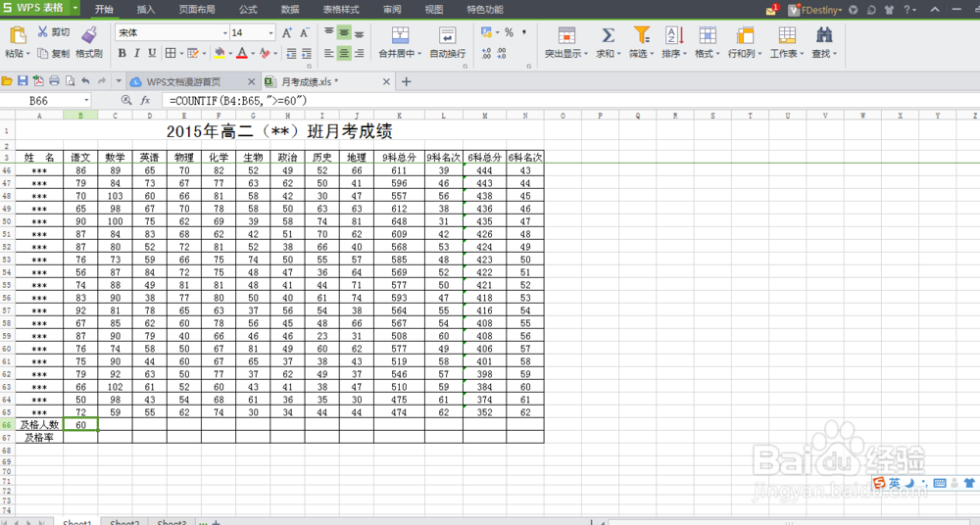Open the mail notification icon
This screenshot has width=980, height=525.
pyautogui.click(x=772, y=10)
